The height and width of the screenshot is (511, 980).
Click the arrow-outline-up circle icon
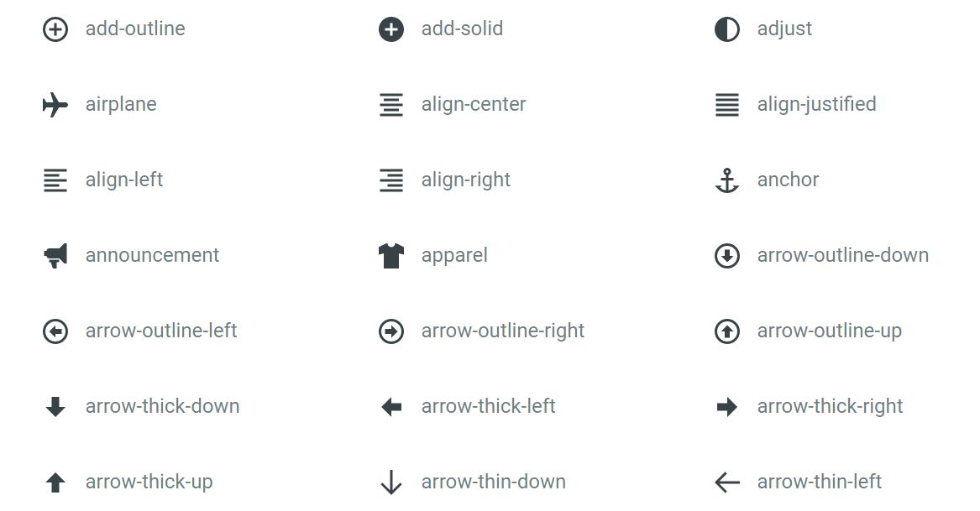coord(727,331)
